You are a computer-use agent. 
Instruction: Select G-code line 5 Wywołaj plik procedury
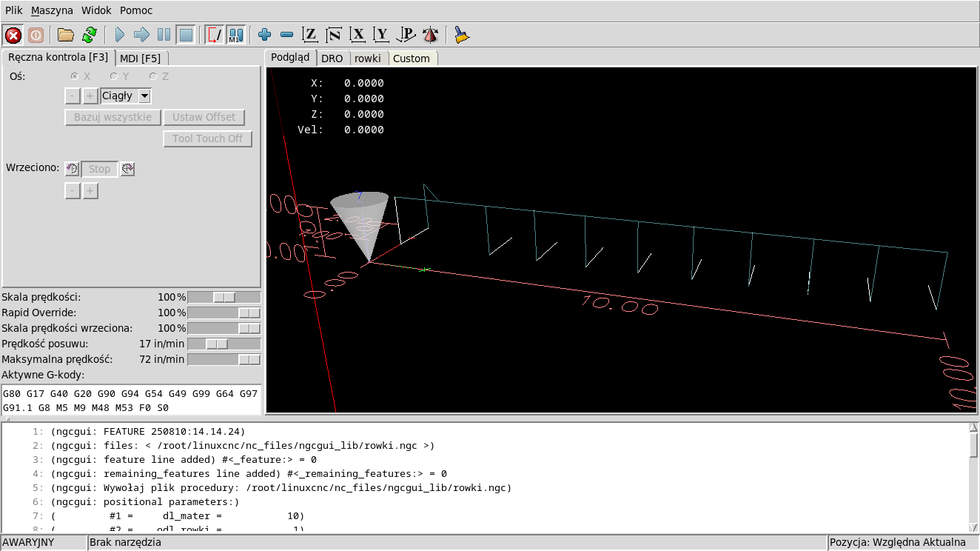pos(281,487)
